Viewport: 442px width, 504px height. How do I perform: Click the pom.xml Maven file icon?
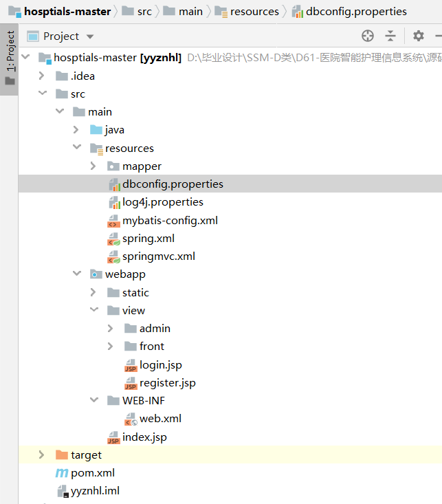click(62, 473)
